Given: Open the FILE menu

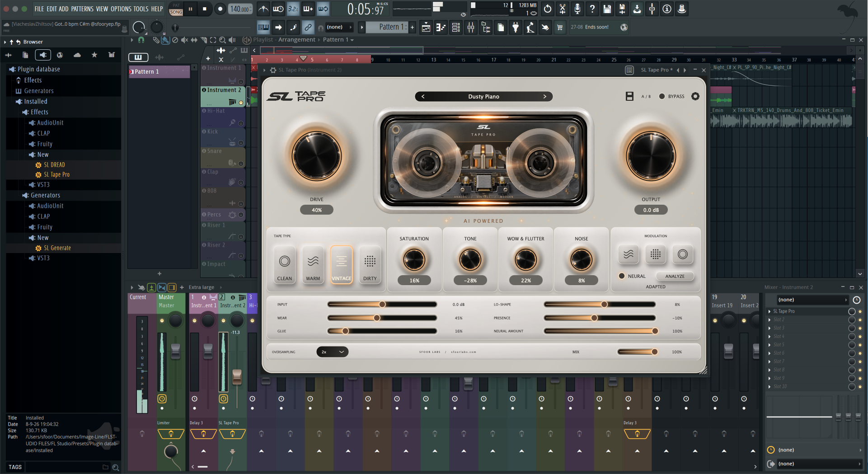Looking at the screenshot, I should [39, 9].
